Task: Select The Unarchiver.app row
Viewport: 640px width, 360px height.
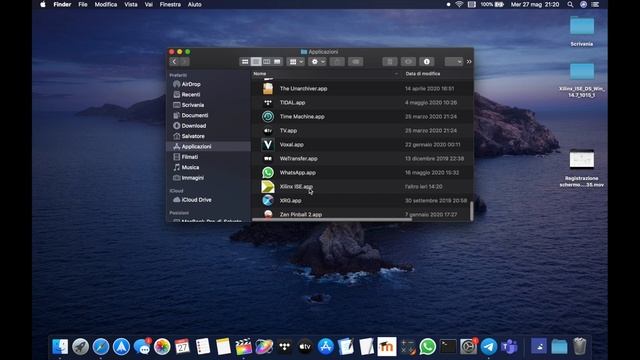Action: (x=362, y=89)
